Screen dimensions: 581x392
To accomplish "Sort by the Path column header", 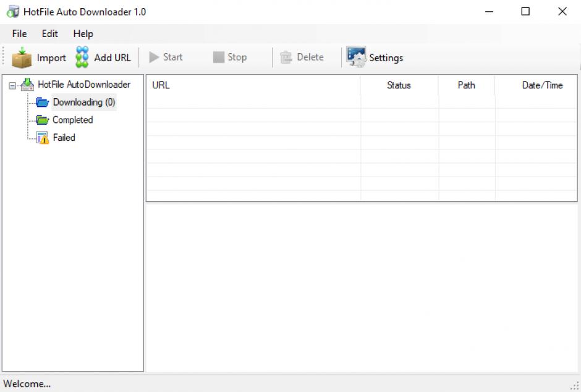I will [x=467, y=85].
